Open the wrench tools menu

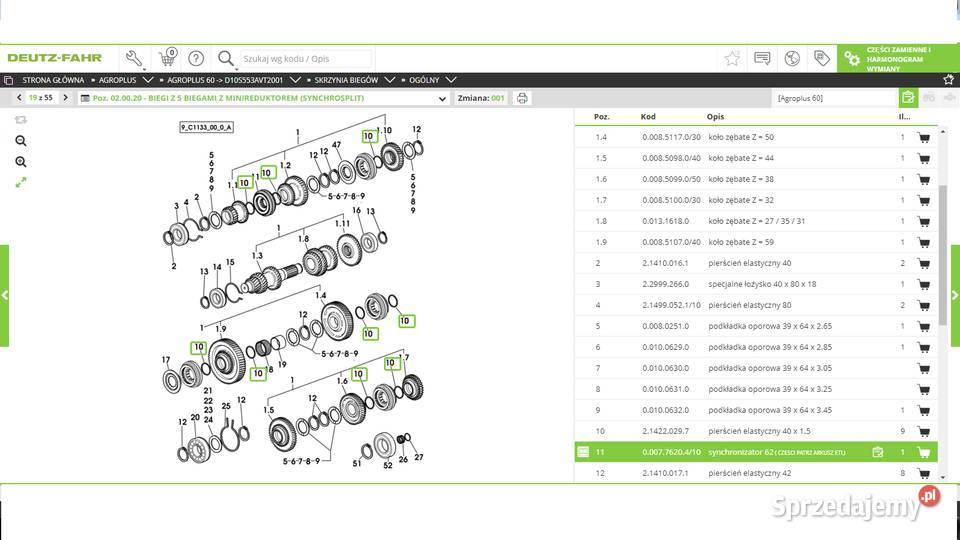tap(134, 58)
